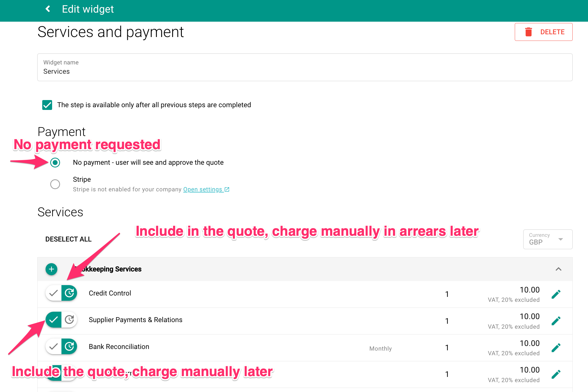Toggle recurring charge icon for Supplier Payments

[69, 319]
